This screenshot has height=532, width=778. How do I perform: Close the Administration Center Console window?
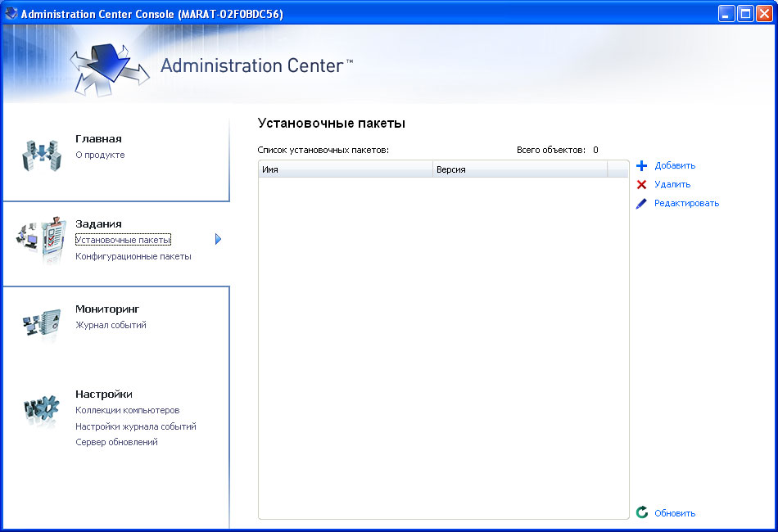coord(764,13)
